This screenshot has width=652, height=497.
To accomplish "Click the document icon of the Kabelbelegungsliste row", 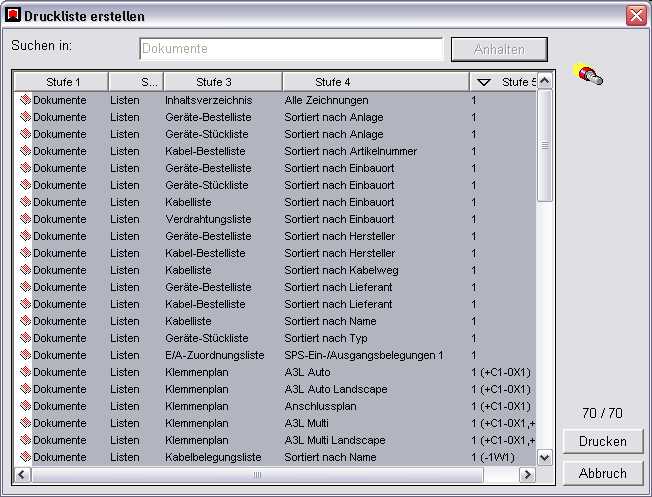I will (x=25, y=457).
